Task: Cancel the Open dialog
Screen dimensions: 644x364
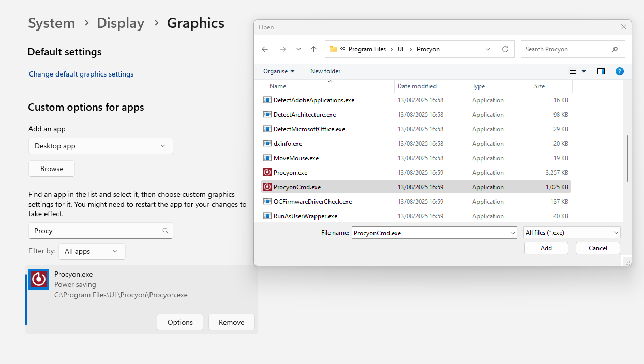Action: (x=598, y=248)
